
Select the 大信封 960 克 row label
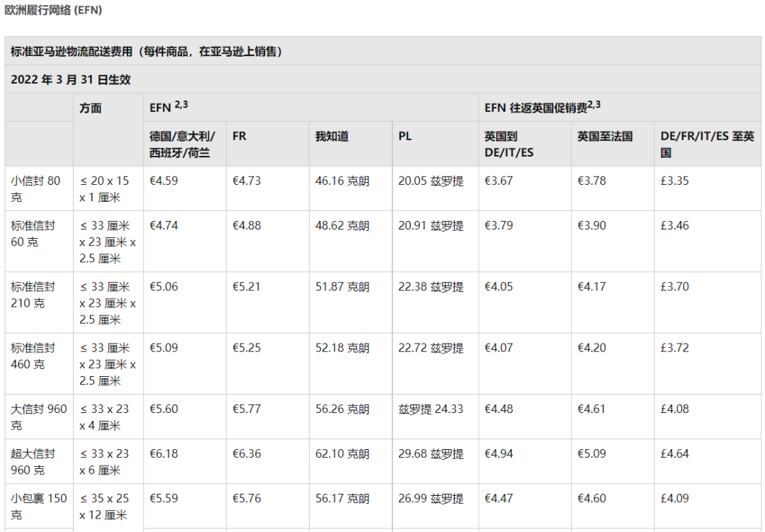point(39,417)
